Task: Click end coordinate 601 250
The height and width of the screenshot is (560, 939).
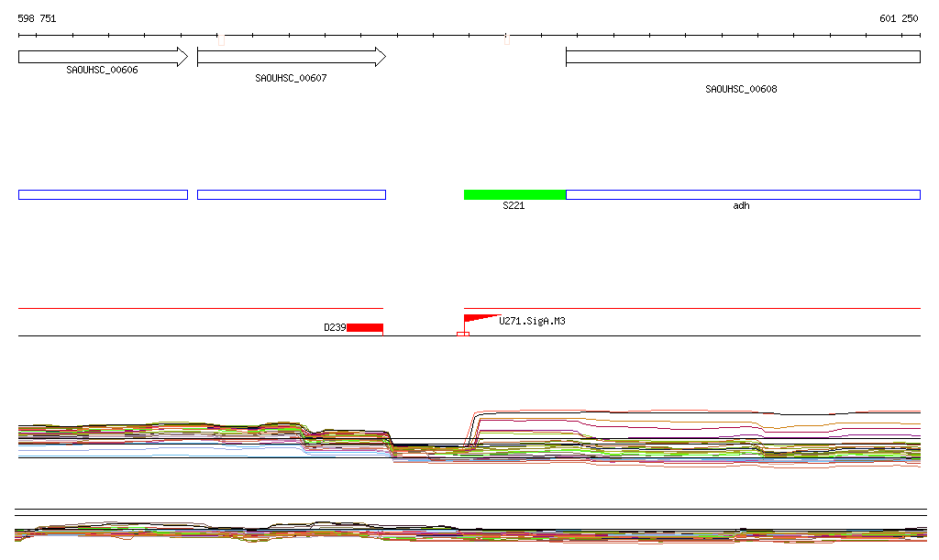Action: pos(899,18)
